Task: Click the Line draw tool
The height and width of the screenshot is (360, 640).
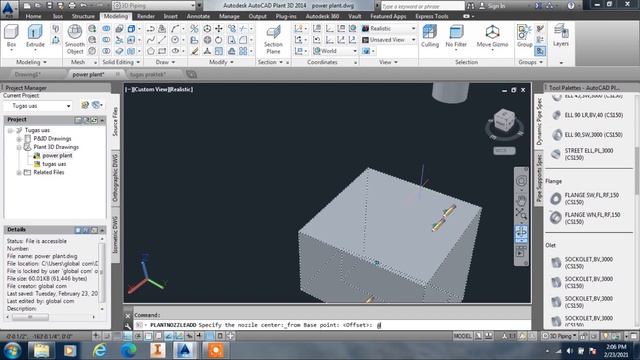Action: [x=162, y=40]
